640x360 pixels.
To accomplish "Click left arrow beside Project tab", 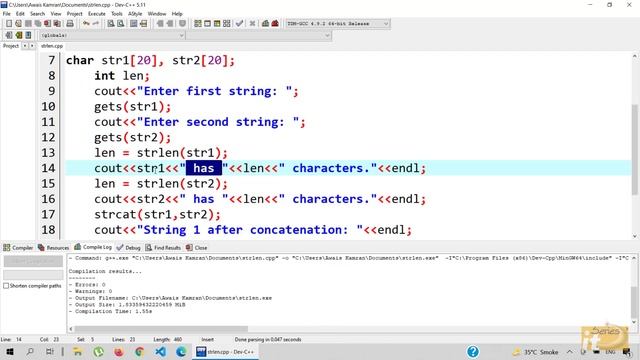I will point(24,46).
